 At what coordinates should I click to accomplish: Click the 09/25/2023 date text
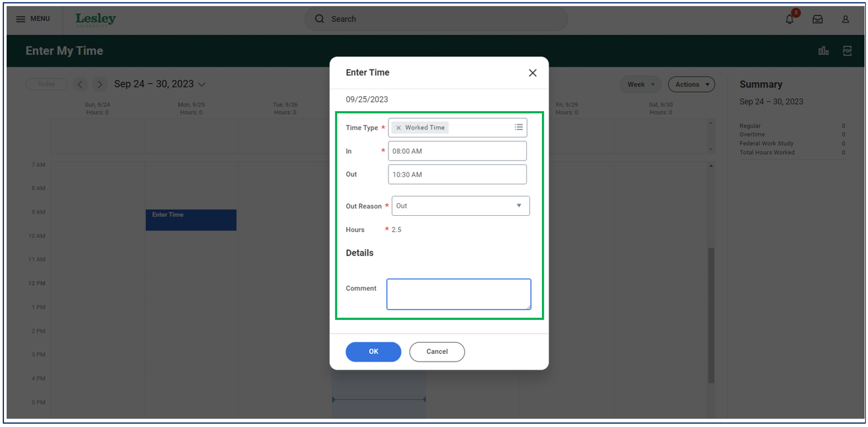click(367, 100)
